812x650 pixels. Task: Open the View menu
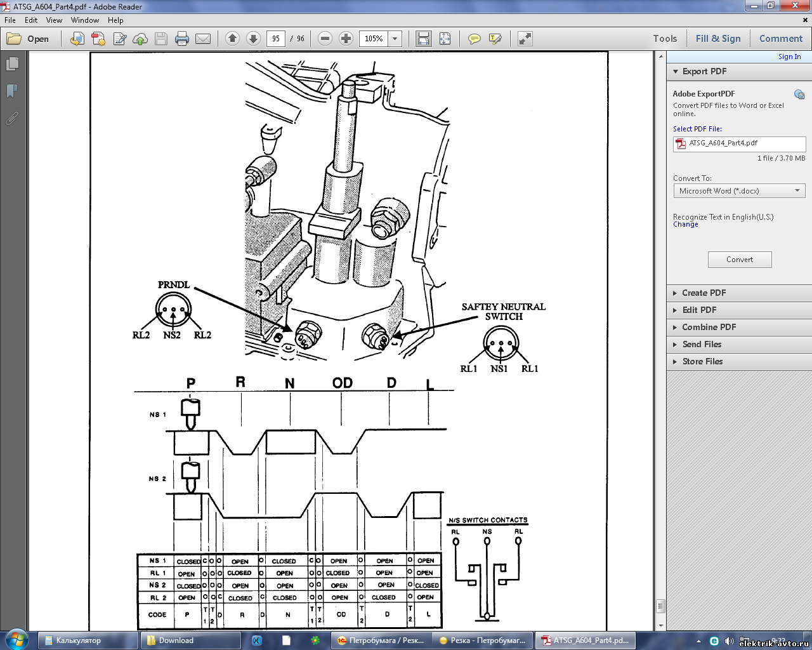pos(54,20)
